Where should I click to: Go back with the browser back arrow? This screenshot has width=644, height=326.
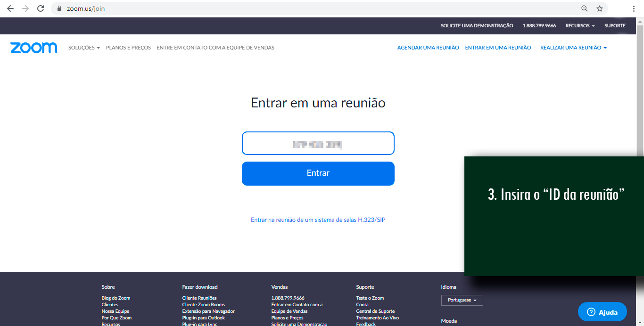click(10, 8)
